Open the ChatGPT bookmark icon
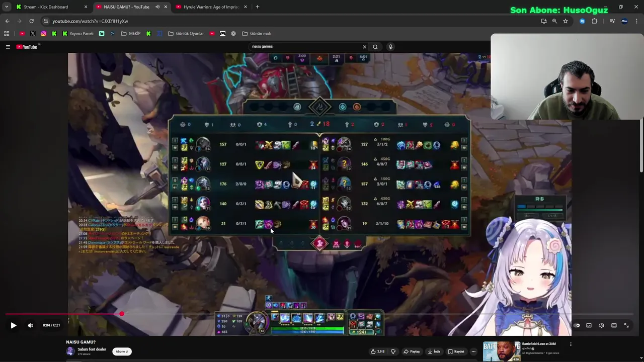The width and height of the screenshot is (644, 362). pyautogui.click(x=233, y=34)
